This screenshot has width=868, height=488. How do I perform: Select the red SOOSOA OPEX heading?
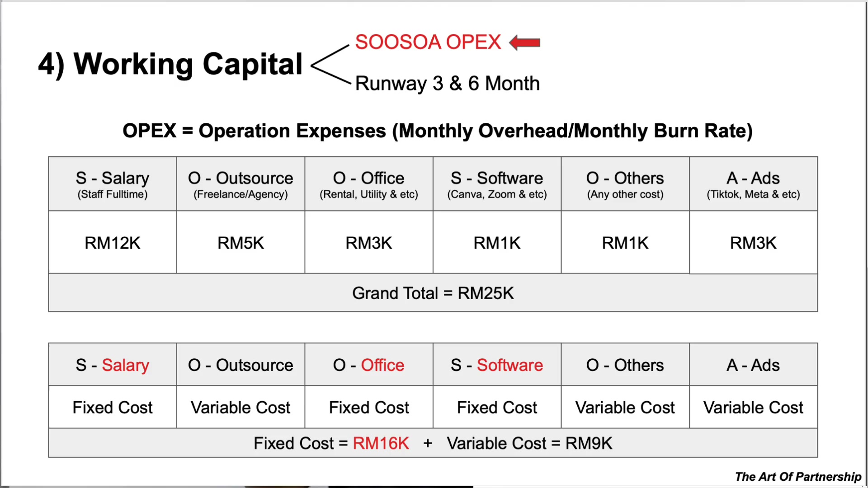(428, 42)
